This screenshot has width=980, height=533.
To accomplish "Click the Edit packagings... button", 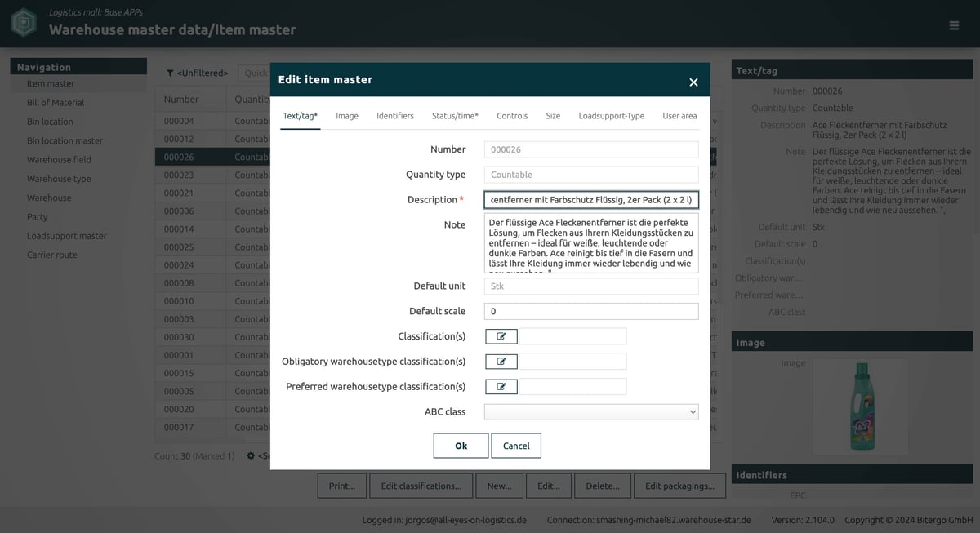I will (679, 486).
